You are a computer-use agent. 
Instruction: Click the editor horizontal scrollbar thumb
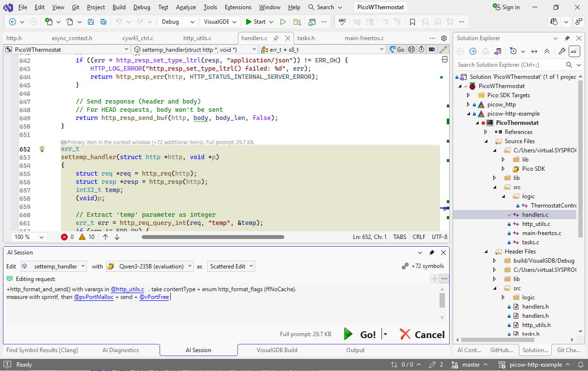point(213,237)
